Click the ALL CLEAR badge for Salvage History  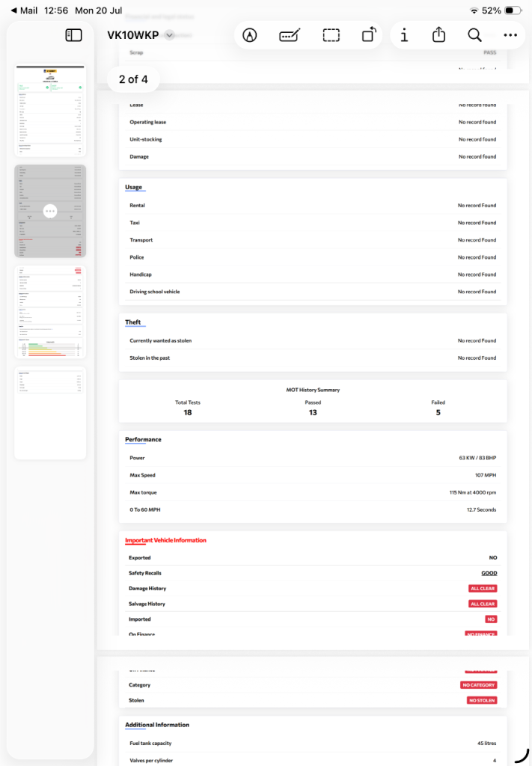[483, 604]
